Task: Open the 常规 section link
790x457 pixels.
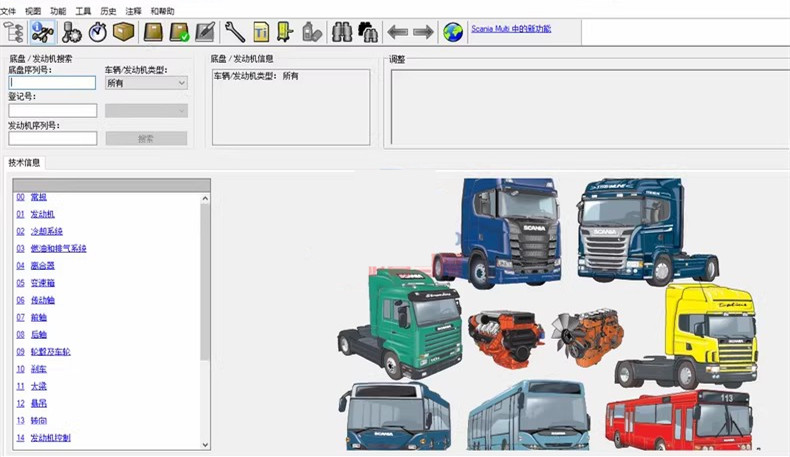Action: coord(38,197)
